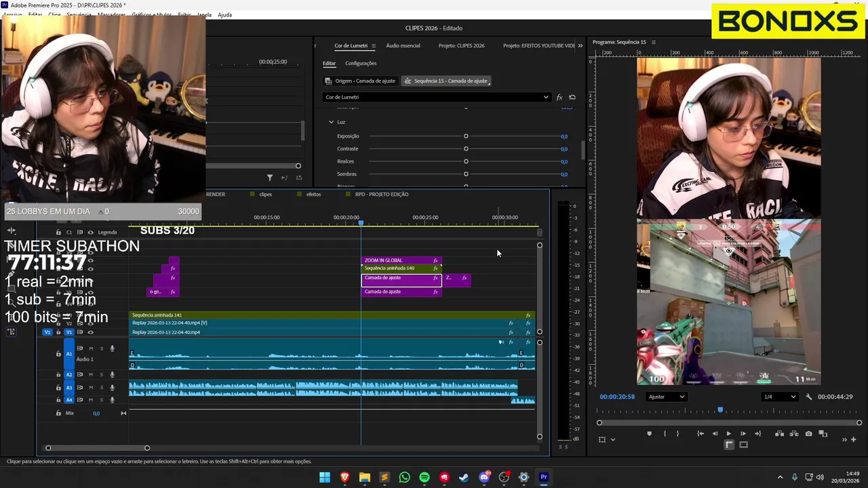Toggle the Legenda caption track eye

click(90, 232)
